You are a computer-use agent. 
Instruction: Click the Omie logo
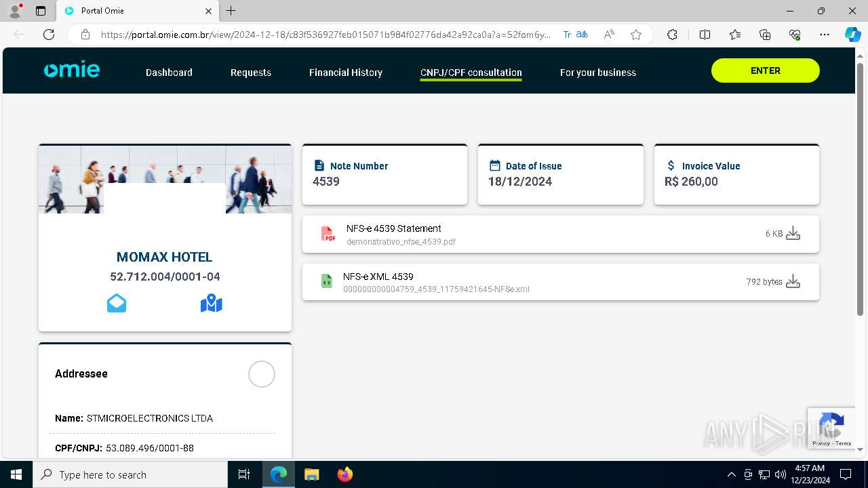tap(72, 70)
